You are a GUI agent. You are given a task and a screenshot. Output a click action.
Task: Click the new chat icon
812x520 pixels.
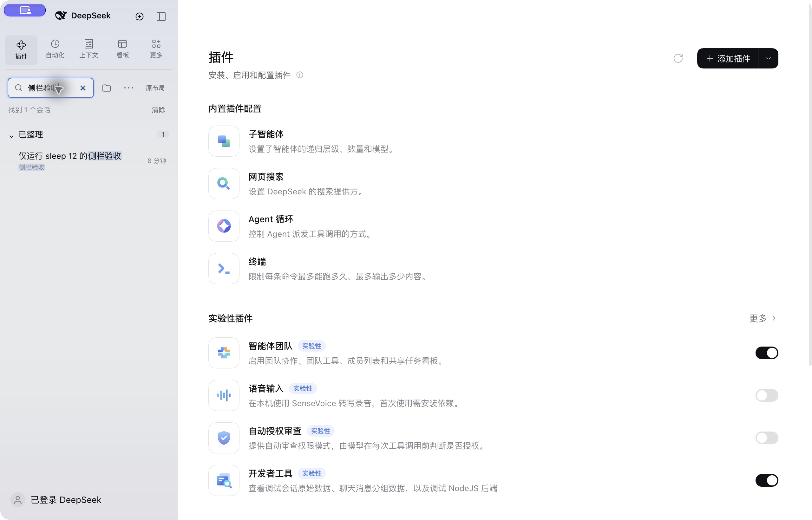(x=140, y=16)
